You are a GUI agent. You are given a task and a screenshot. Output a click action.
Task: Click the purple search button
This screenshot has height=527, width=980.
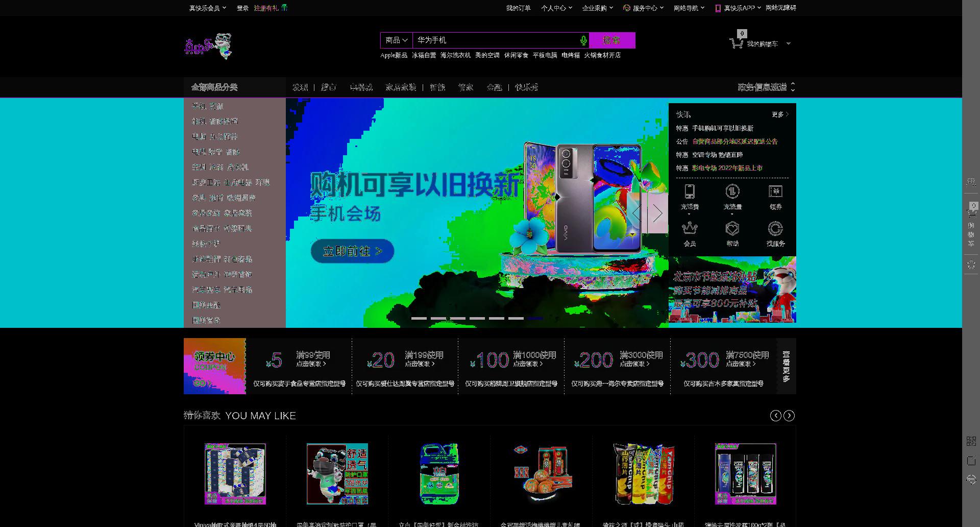612,40
